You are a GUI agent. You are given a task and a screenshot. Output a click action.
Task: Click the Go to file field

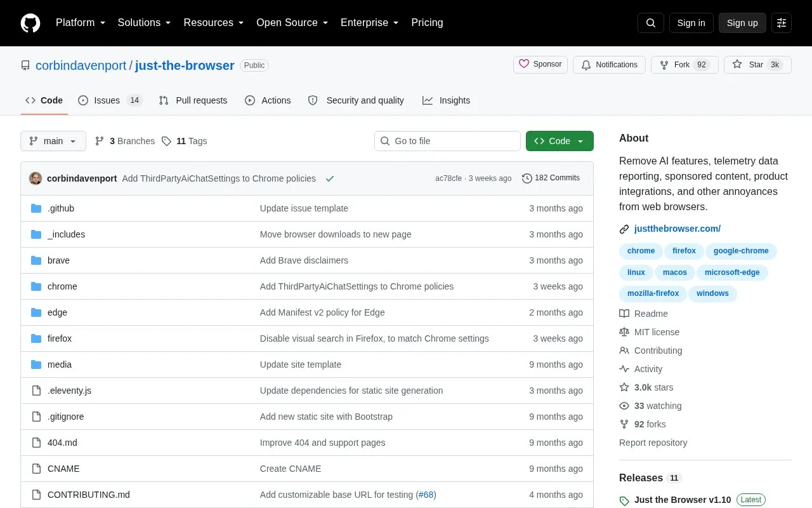click(447, 141)
